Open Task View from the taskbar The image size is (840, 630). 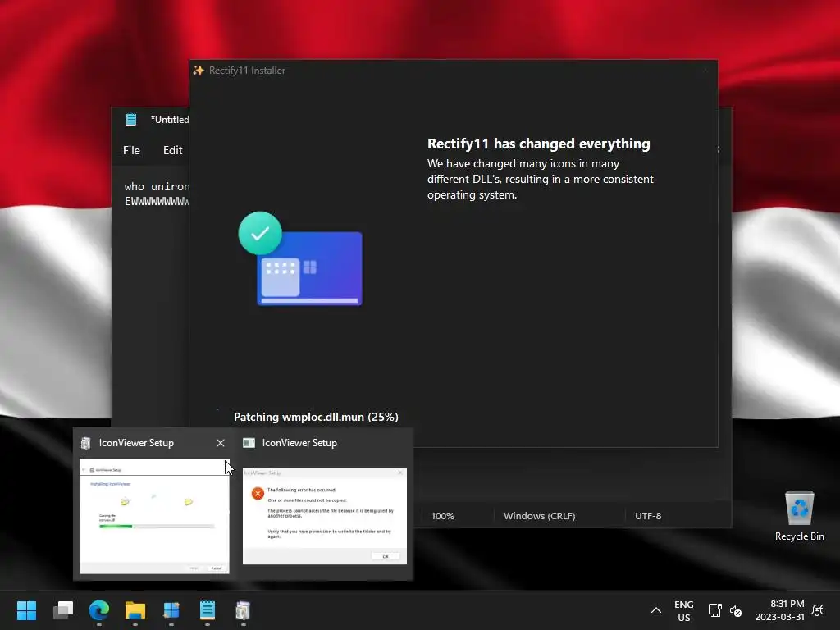tap(62, 610)
